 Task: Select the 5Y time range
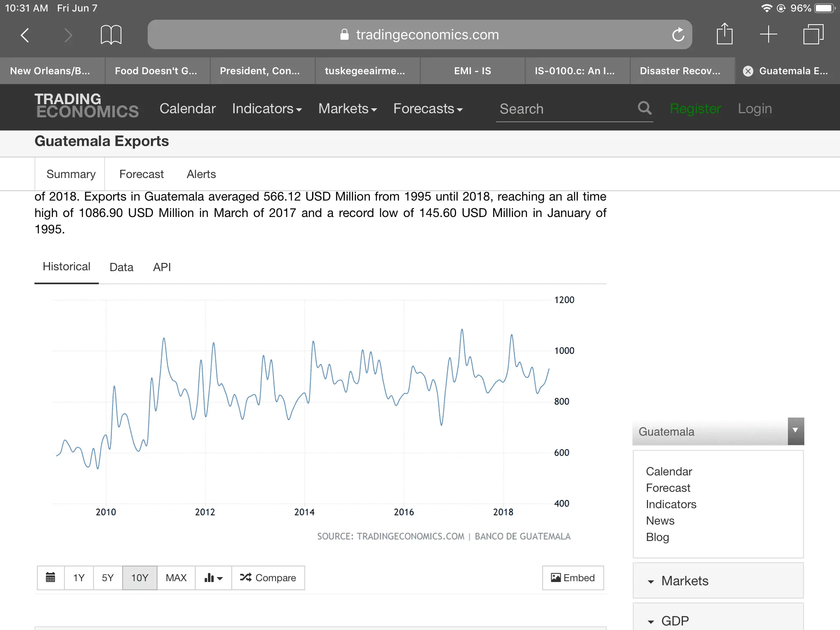[x=107, y=577]
